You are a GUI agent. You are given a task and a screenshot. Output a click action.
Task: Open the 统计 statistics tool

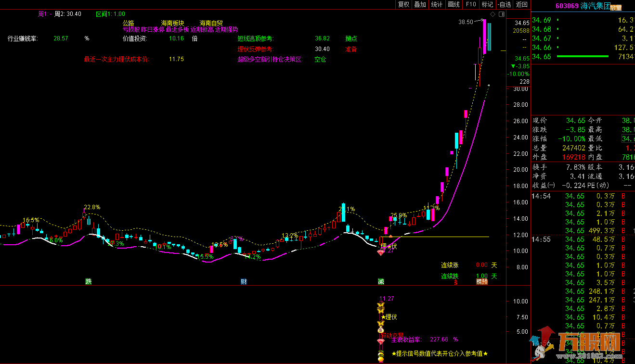click(x=437, y=4)
